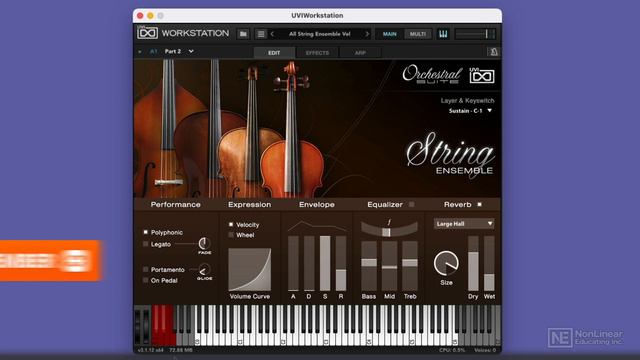640x360 pixels.
Task: Switch to the ARP tab
Action: [360, 53]
